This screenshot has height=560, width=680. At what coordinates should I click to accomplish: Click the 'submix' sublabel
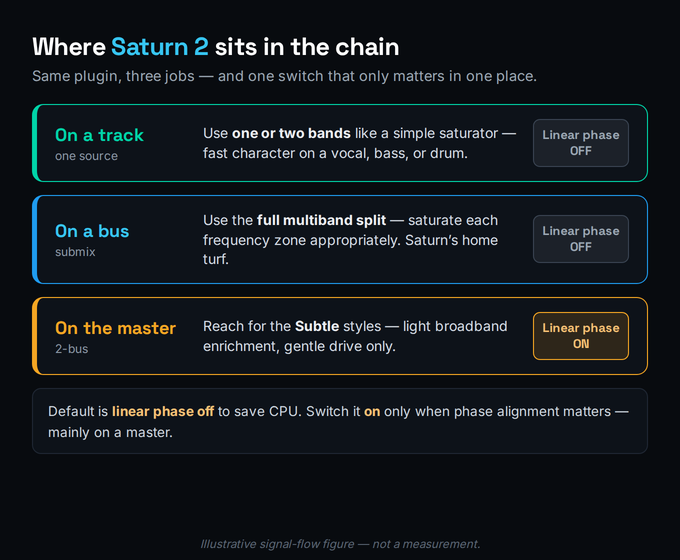point(75,252)
